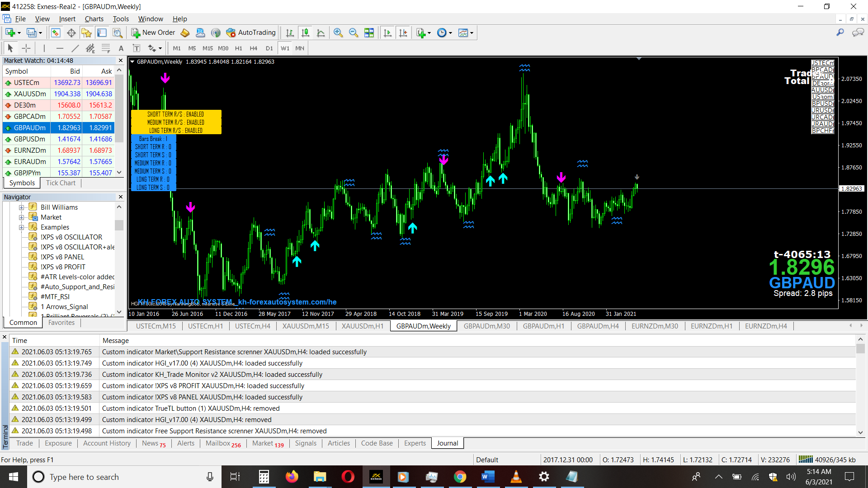
Task: Switch to the XAUUSDm,H1 chart tab
Action: click(x=362, y=326)
